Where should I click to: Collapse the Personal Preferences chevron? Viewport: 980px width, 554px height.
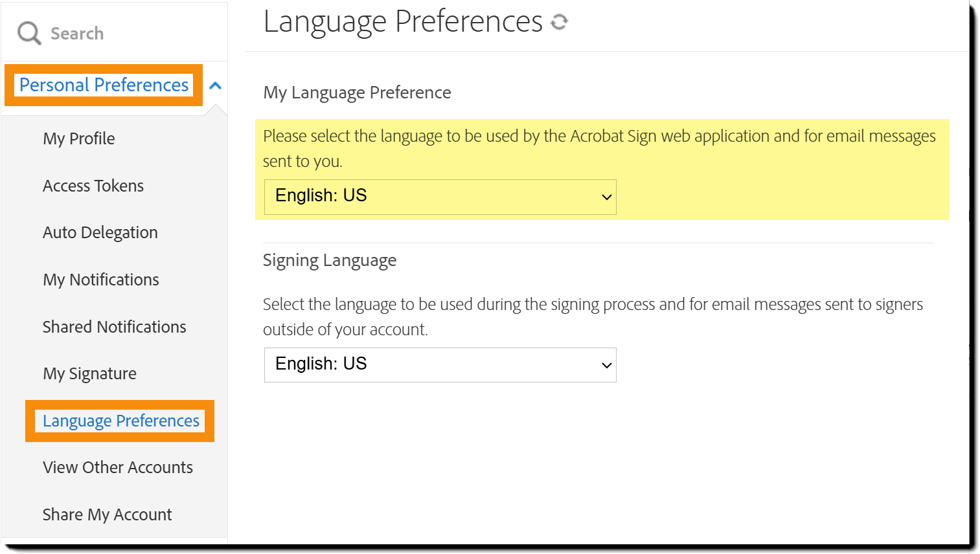pos(216,85)
